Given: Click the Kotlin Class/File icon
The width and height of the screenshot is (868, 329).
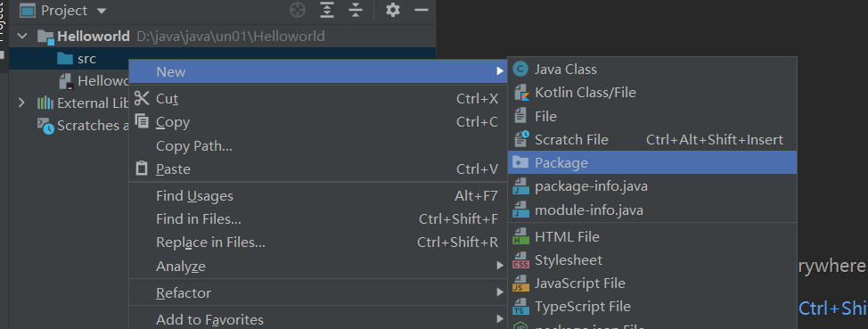Looking at the screenshot, I should 521,93.
